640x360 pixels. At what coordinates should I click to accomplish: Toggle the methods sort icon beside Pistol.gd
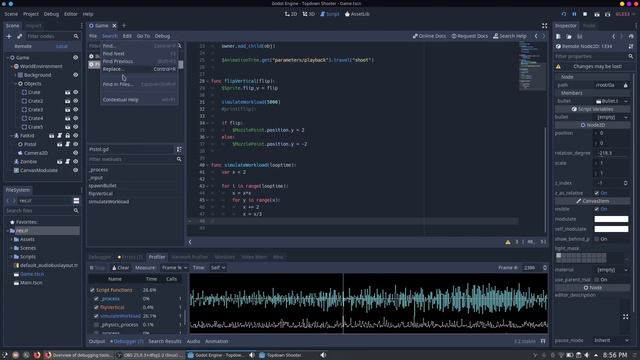coord(179,149)
